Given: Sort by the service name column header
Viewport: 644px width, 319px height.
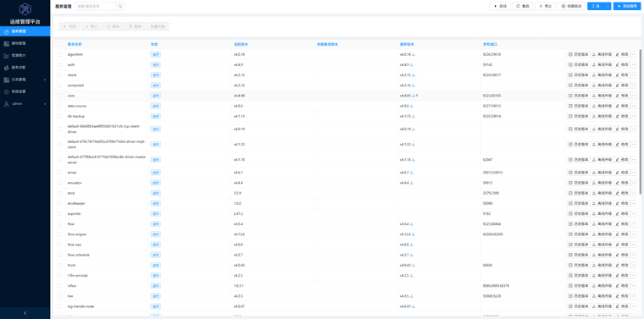Looking at the screenshot, I should click(x=75, y=44).
